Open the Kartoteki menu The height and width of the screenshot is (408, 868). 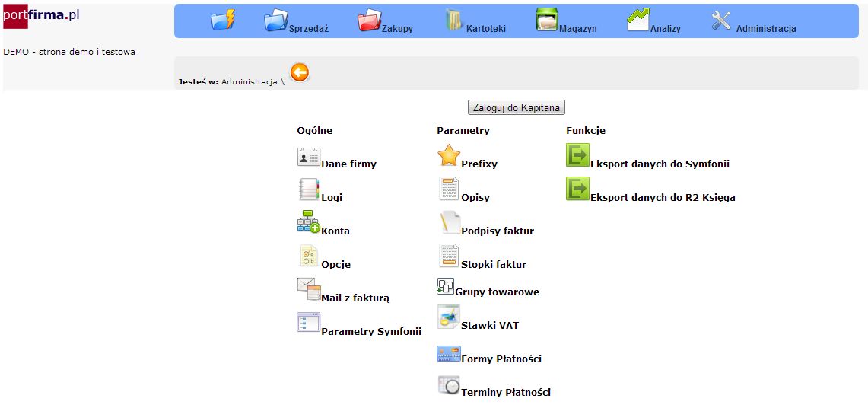[486, 30]
